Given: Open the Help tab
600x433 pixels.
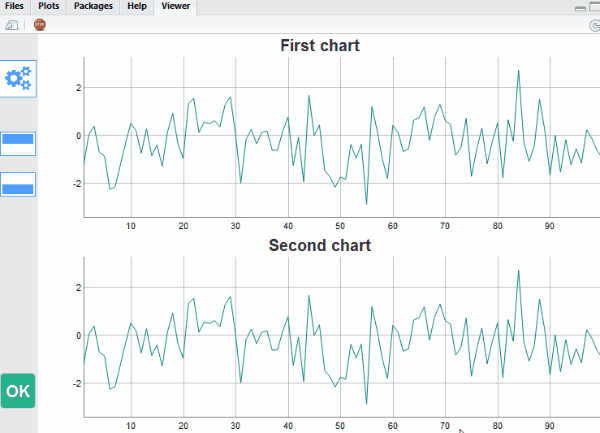Looking at the screenshot, I should [137, 6].
